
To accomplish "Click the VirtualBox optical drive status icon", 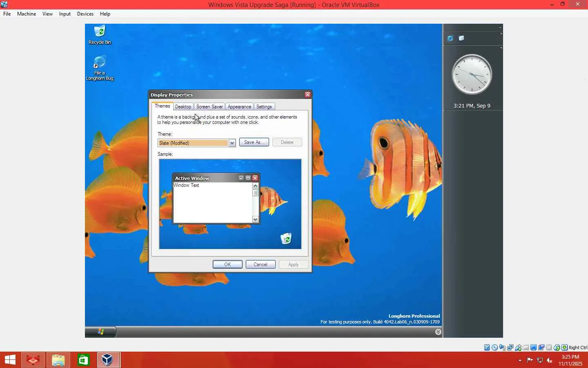I will click(495, 348).
